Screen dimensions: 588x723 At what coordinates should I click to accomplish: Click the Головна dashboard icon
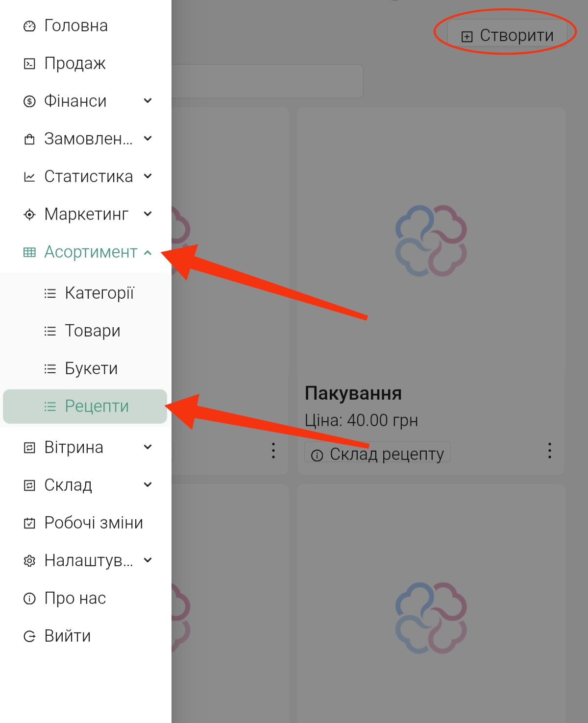(x=29, y=26)
